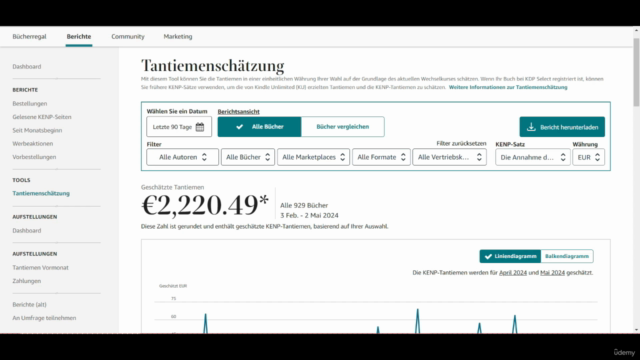Click the Tantiemenschätzung page heading

click(213, 65)
